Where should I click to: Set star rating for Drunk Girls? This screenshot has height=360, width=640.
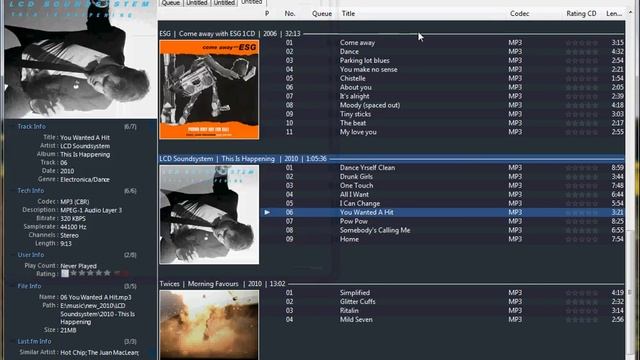[x=582, y=176]
